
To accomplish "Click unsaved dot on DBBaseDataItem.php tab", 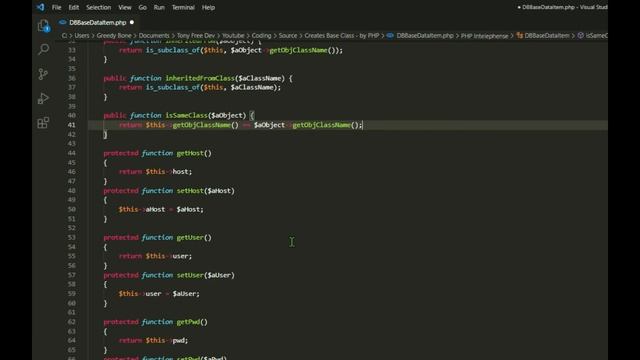I will [132, 22].
